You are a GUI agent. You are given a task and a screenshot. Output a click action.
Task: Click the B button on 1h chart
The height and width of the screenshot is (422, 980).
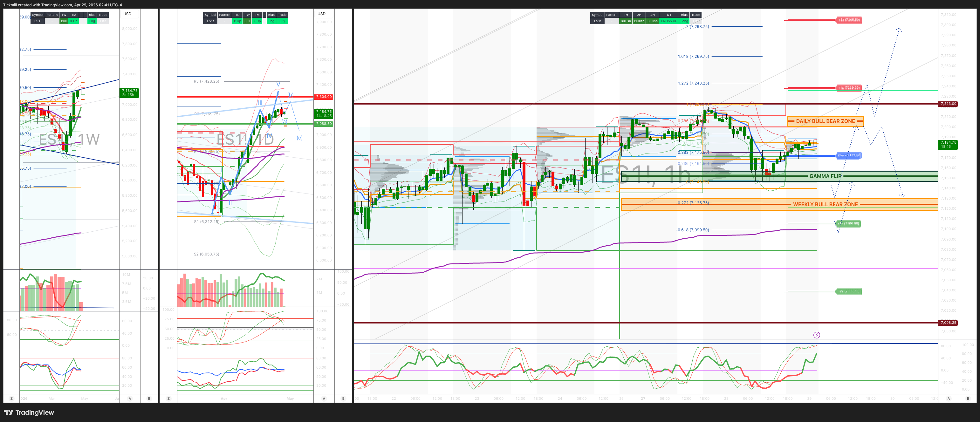[x=968, y=398]
